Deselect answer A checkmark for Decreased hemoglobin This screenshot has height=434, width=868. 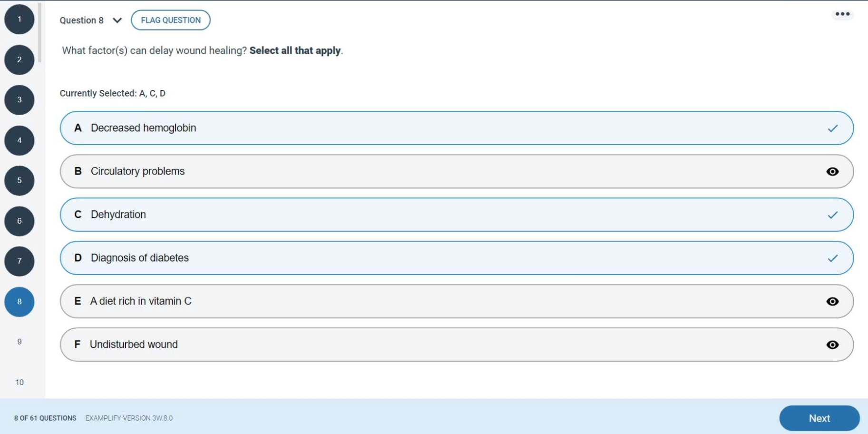[832, 128]
